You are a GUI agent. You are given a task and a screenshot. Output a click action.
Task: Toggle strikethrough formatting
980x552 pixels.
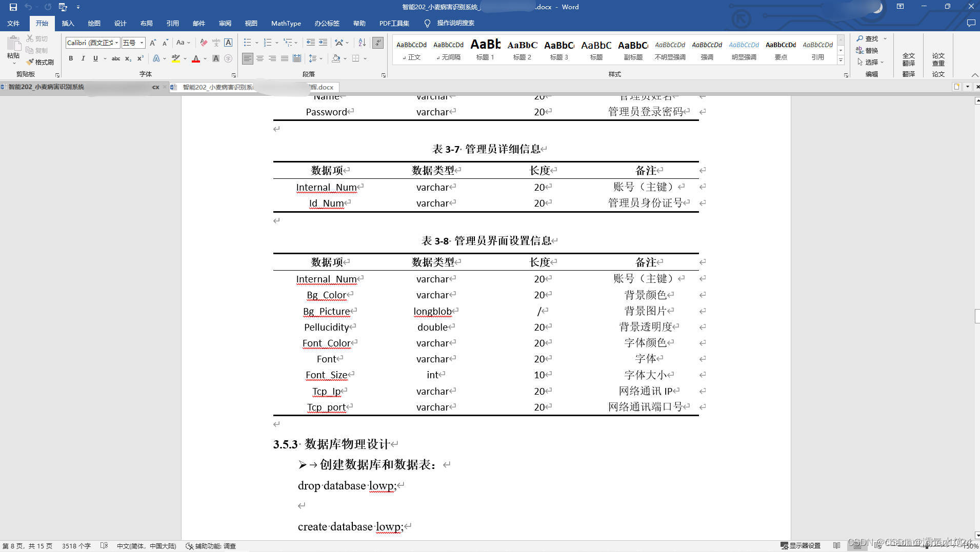coord(116,58)
